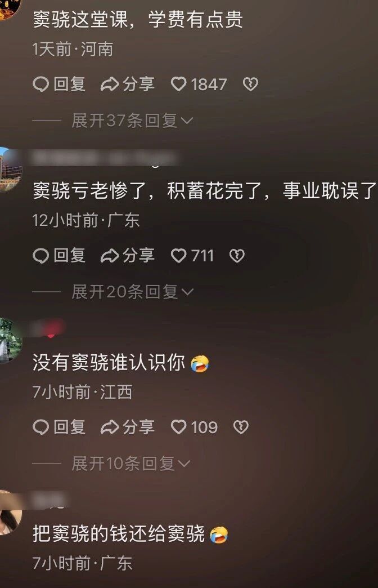Screen dimensions: 378x588
Task: Expand the 20 replies
Action: (x=132, y=292)
